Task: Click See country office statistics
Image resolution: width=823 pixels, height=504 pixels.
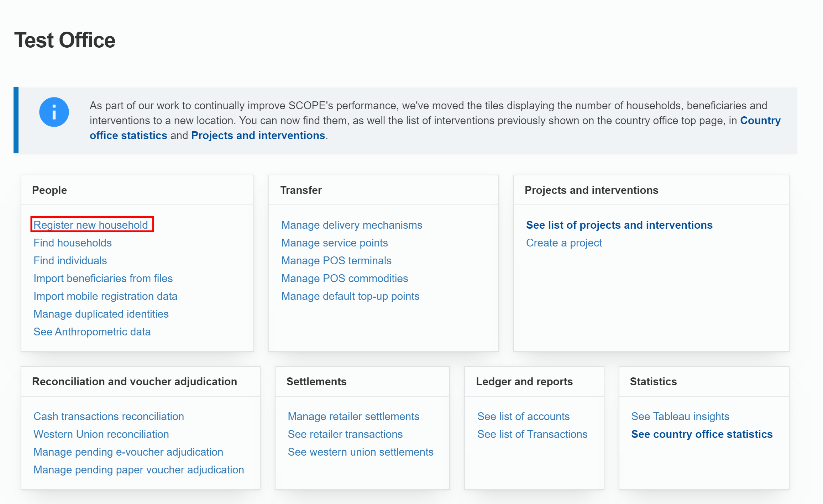Action: point(702,434)
